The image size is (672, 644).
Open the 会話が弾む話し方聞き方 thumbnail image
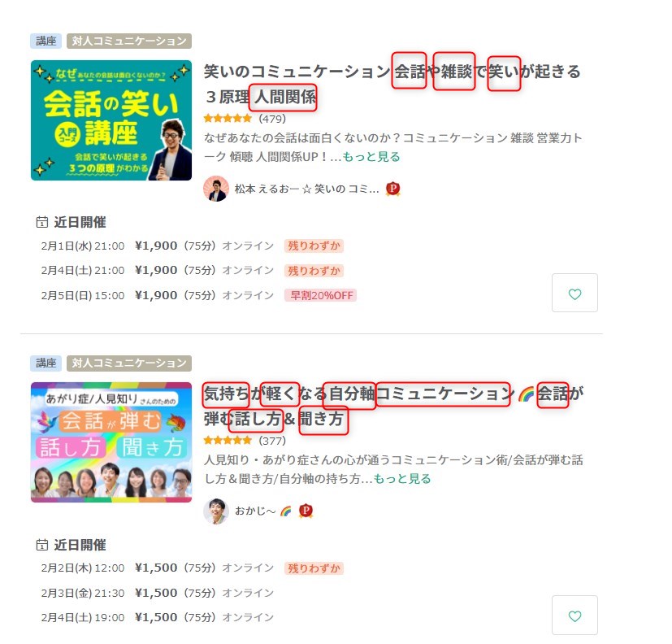click(111, 442)
